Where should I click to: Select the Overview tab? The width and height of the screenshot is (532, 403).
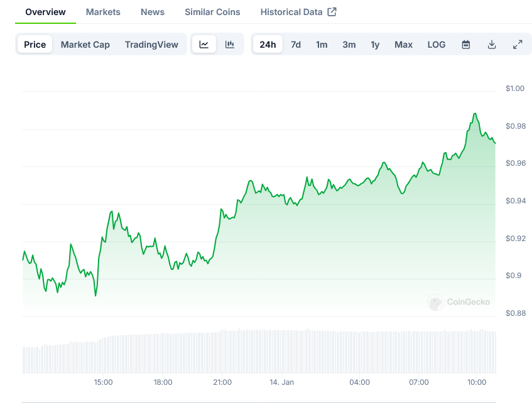click(45, 12)
